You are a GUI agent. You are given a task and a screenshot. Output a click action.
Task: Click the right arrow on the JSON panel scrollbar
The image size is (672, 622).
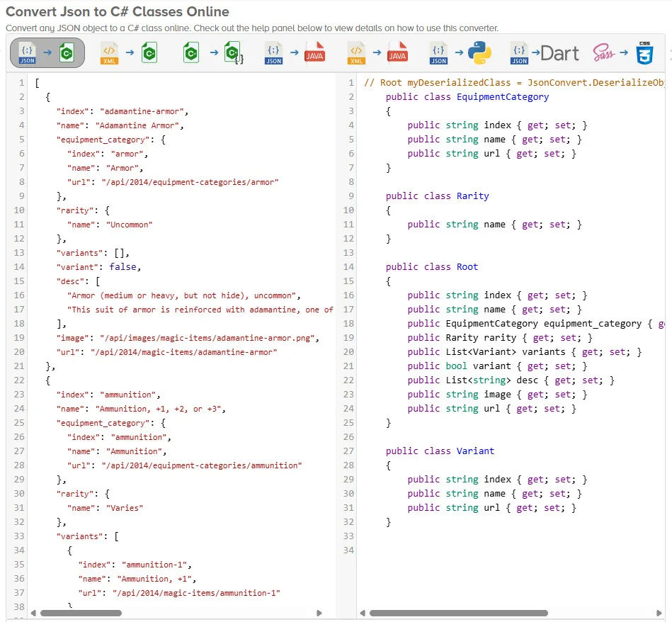319,613
